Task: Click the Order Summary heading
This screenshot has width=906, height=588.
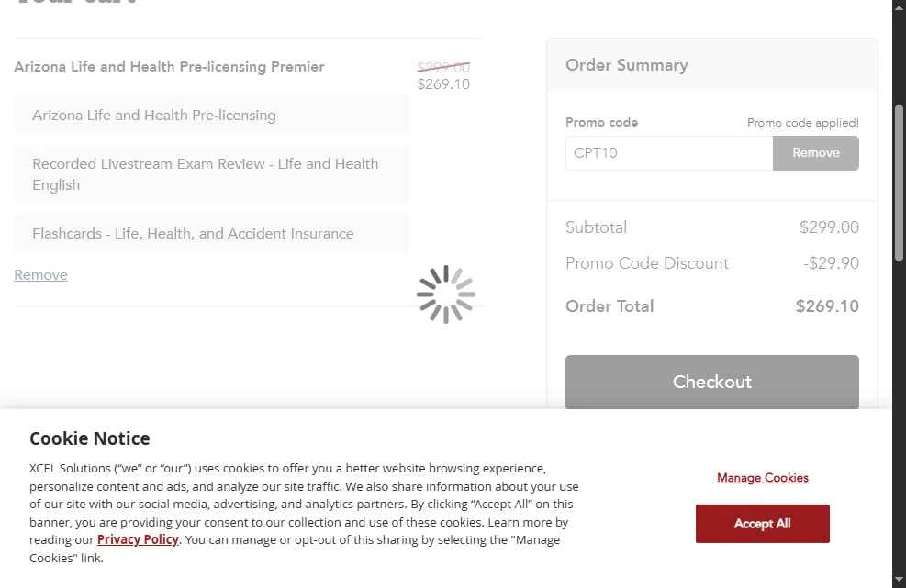Action: click(x=627, y=65)
